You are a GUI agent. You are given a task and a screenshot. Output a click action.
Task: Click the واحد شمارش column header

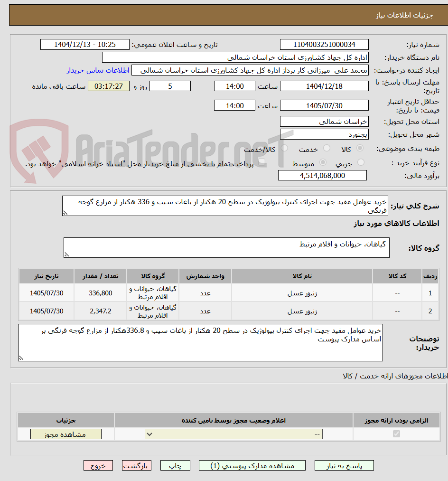pos(205,276)
